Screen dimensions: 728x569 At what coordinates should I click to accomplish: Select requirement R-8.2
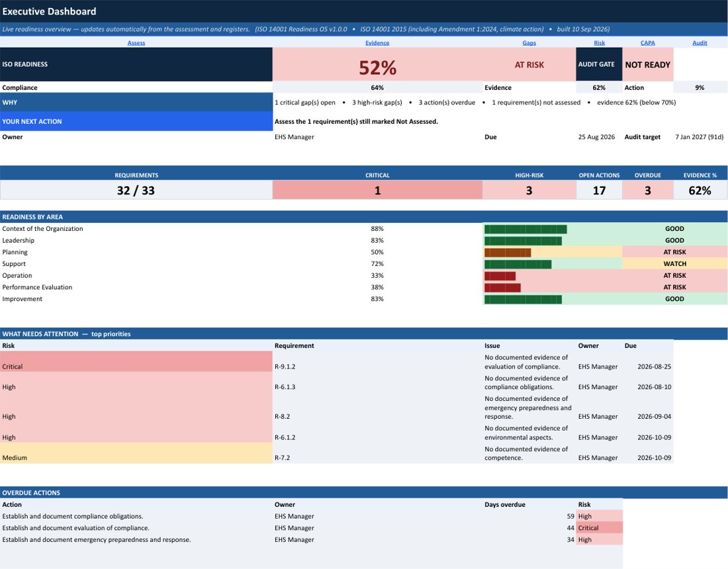282,417
